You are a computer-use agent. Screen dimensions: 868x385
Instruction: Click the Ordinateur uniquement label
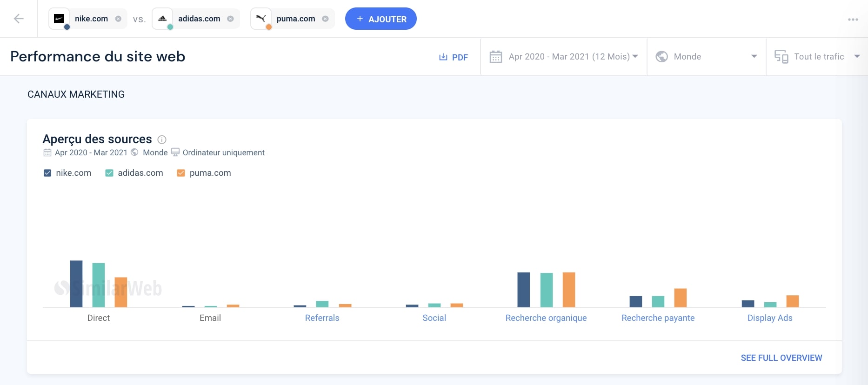pyautogui.click(x=224, y=153)
